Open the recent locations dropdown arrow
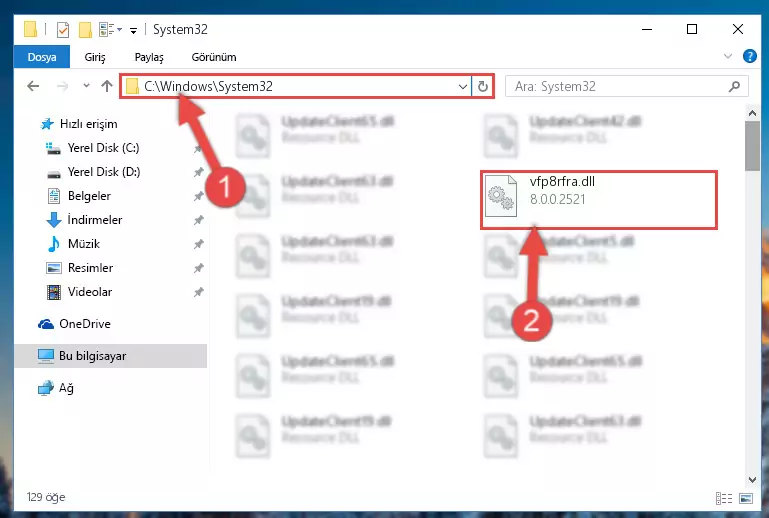Image resolution: width=769 pixels, height=518 pixels. click(86, 86)
